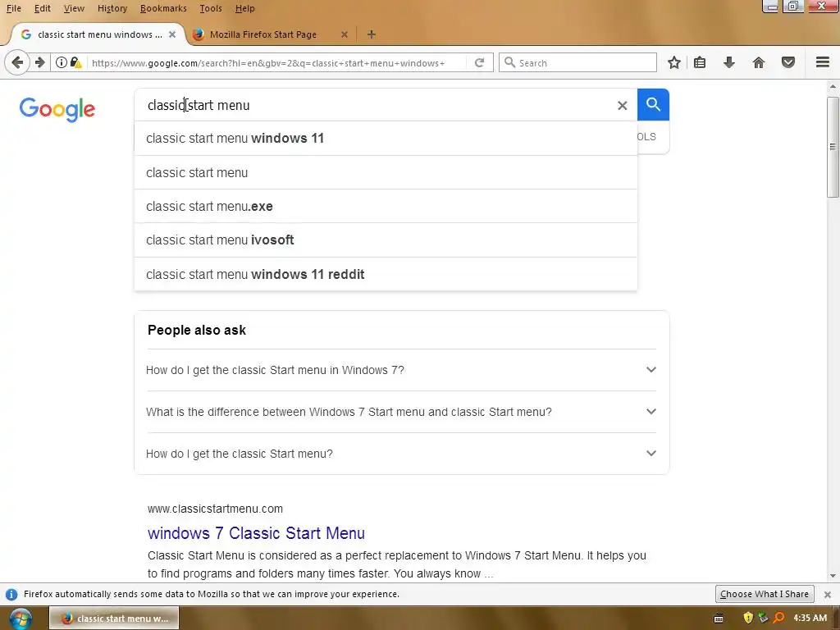Click the 4:35 AM taskbar clock
840x630 pixels.
(810, 619)
